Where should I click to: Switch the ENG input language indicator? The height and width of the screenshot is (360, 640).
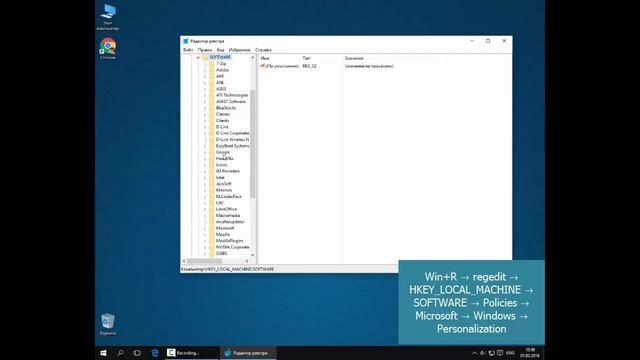tap(510, 353)
